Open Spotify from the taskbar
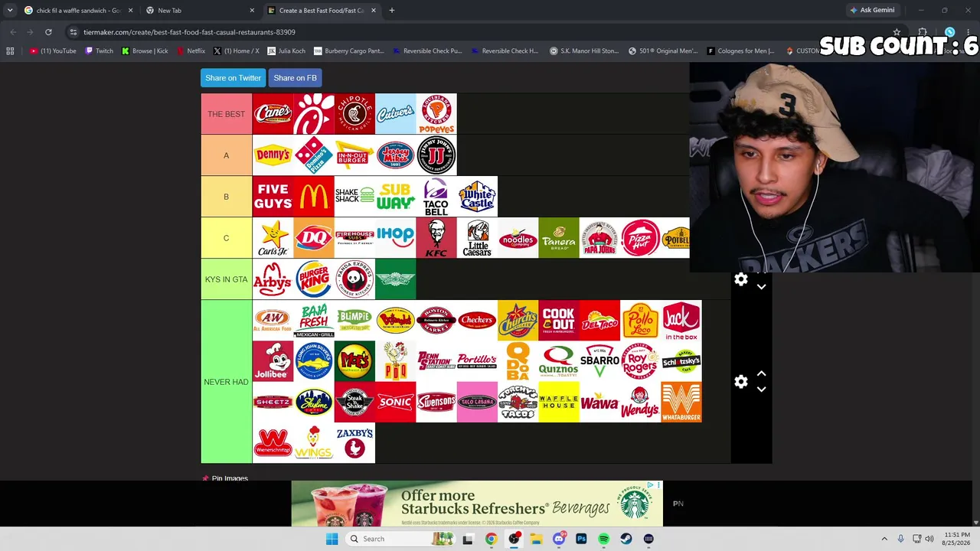980x551 pixels. coord(604,539)
